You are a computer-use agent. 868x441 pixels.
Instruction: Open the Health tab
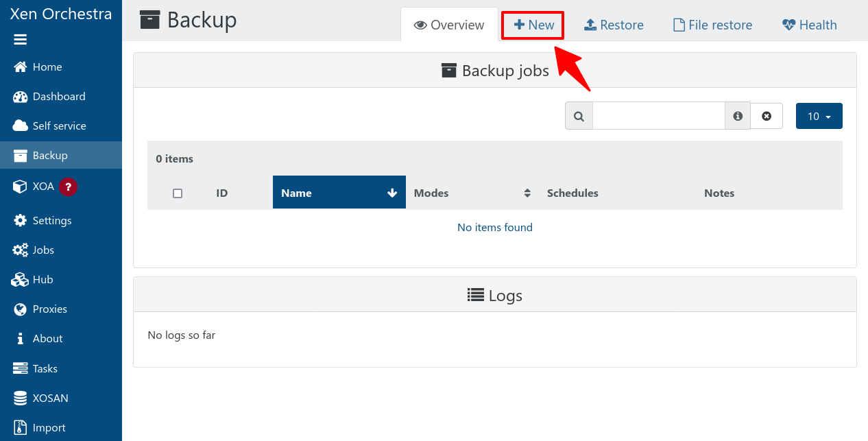point(809,25)
